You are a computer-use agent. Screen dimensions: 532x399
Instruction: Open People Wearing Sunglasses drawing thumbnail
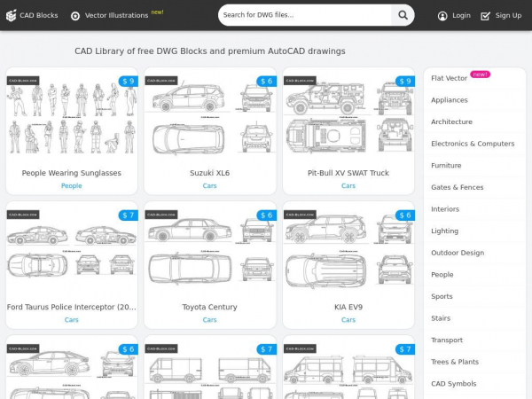pyautogui.click(x=72, y=119)
